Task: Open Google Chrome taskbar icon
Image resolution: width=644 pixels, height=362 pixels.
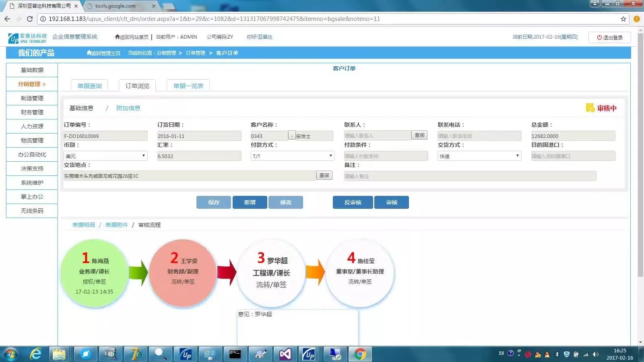Action: coord(360,354)
